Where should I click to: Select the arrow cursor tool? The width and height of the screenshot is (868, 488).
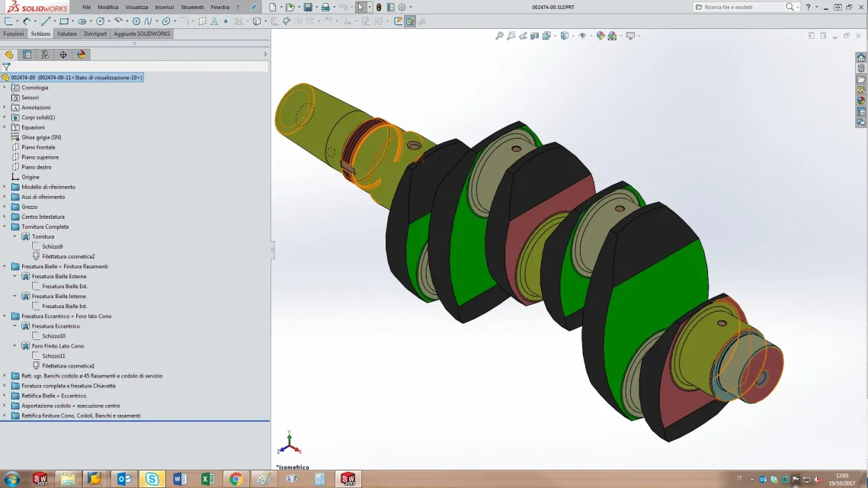point(360,7)
